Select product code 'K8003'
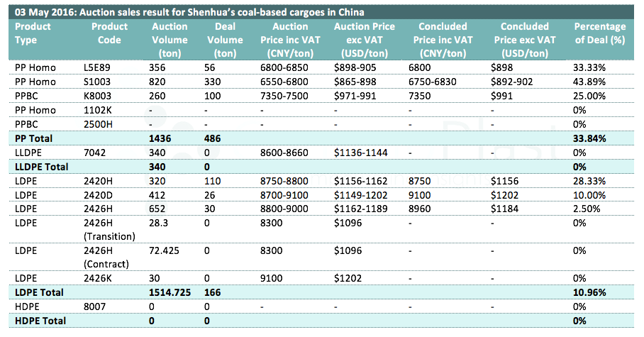 point(97,96)
